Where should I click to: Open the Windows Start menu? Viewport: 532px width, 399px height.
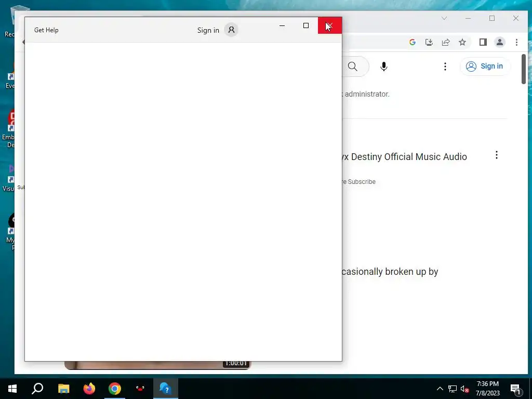12,389
